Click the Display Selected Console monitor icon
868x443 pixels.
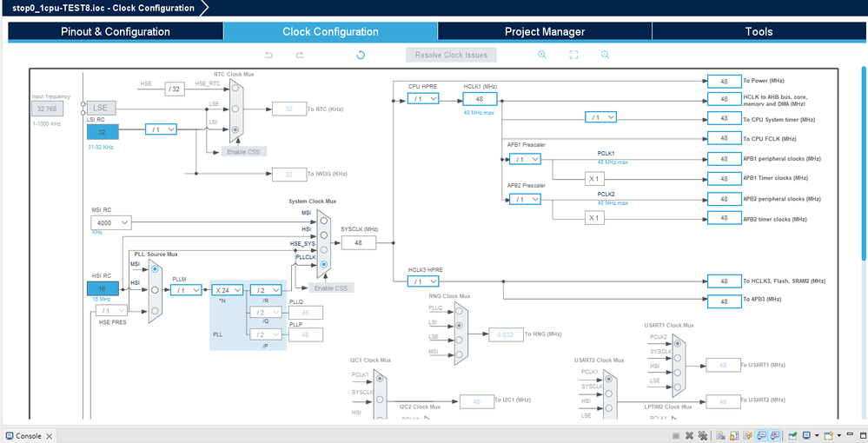pos(806,436)
